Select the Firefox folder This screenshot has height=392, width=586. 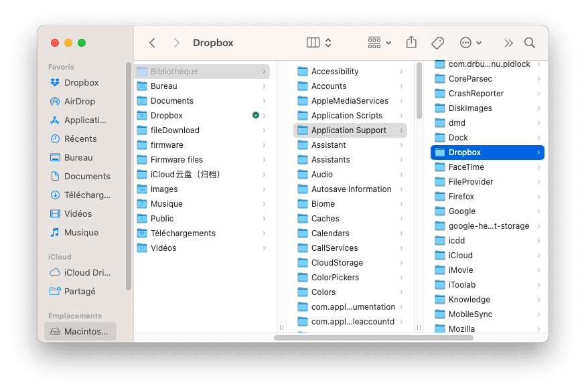pos(462,196)
